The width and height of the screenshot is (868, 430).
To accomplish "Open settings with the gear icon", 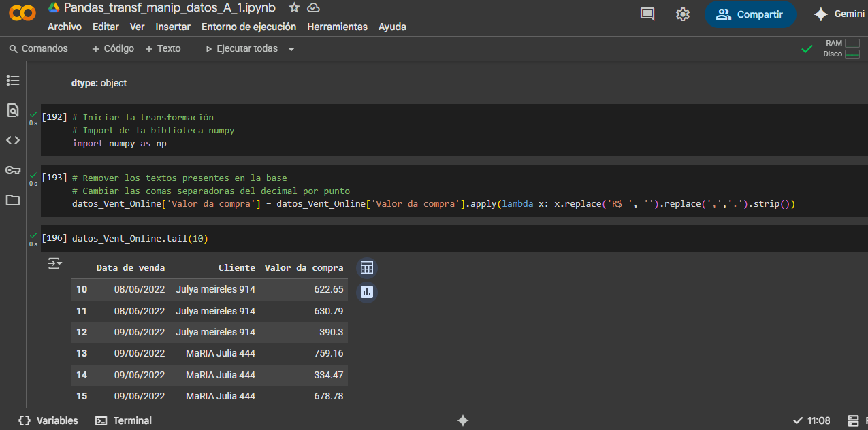I will [x=683, y=14].
